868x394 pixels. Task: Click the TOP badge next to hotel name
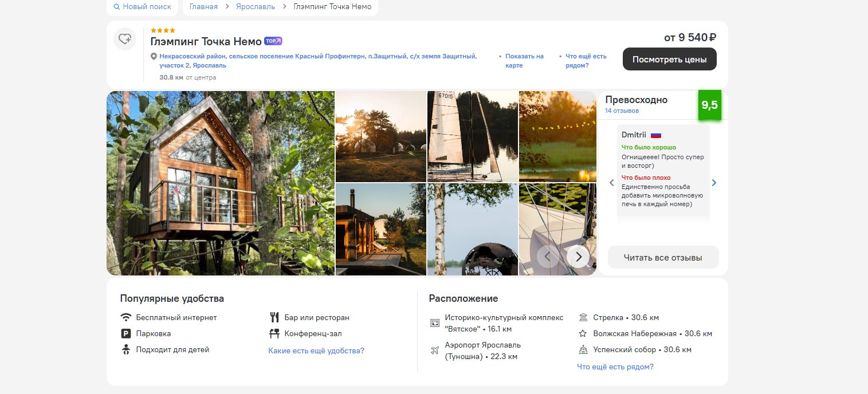click(273, 41)
